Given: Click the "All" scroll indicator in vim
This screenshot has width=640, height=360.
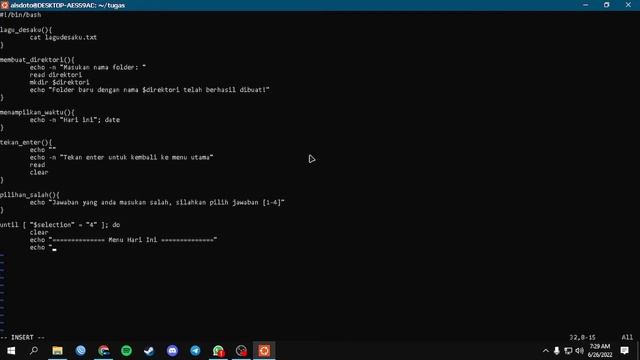Looking at the screenshot, I should click(x=627, y=337).
